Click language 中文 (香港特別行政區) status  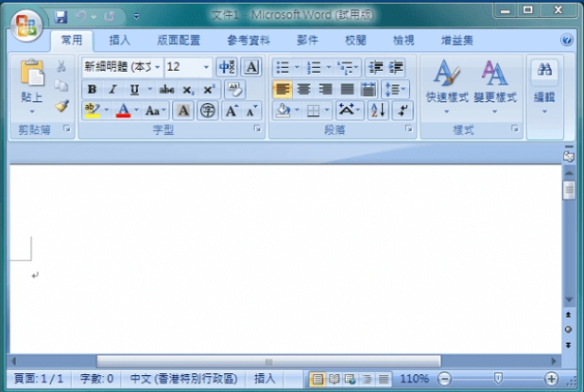[183, 379]
